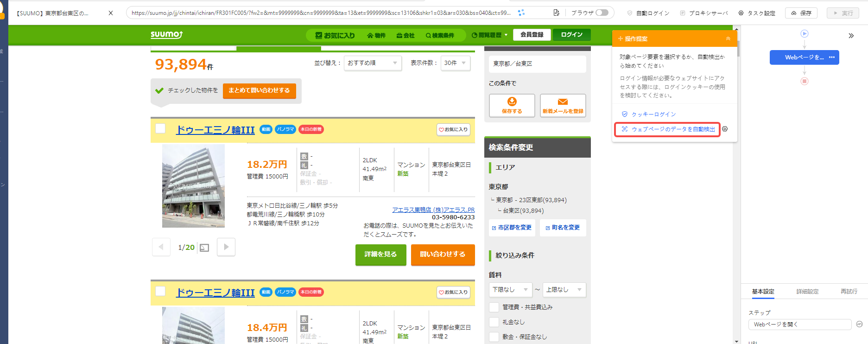The image size is (868, 344).
Task: Open the 下限なし rent minimum dropdown
Action: [x=510, y=290]
